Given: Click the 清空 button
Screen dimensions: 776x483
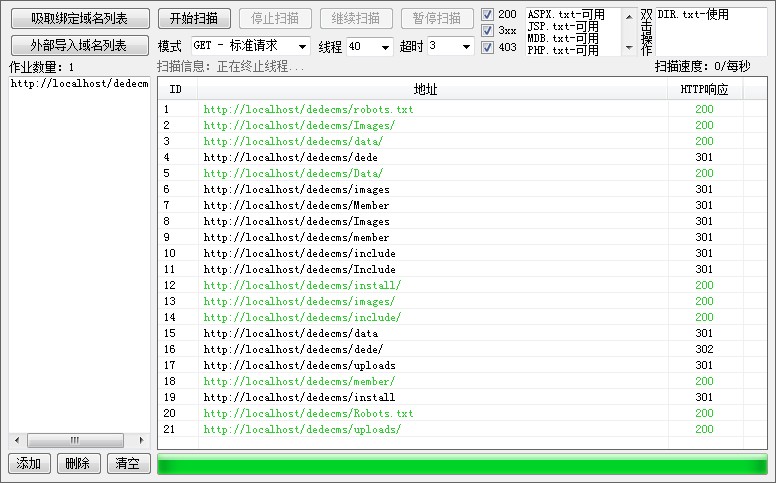Looking at the screenshot, I should [128, 463].
